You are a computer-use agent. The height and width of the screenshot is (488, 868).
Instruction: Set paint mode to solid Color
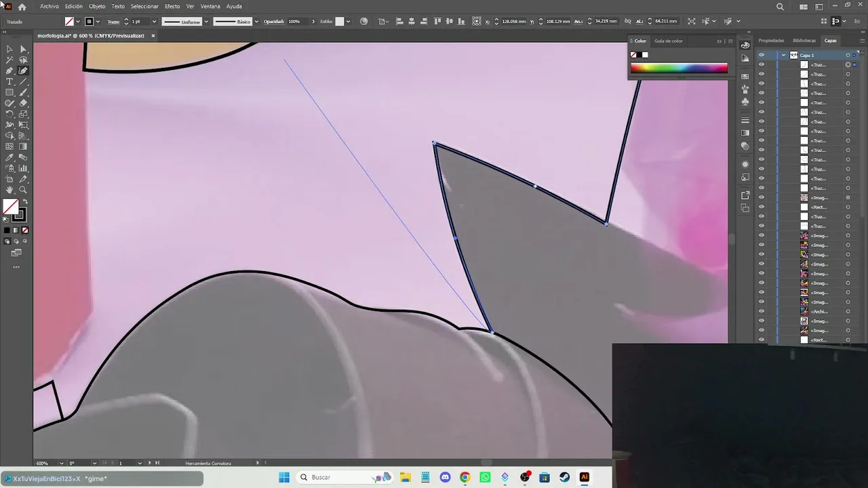click(7, 230)
